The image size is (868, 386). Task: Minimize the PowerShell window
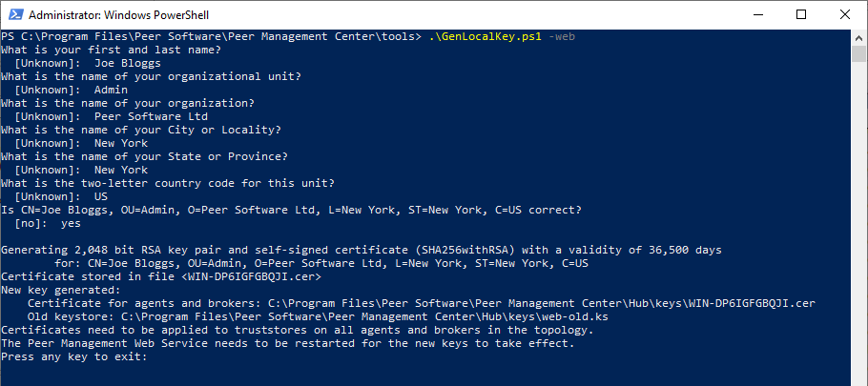[756, 14]
